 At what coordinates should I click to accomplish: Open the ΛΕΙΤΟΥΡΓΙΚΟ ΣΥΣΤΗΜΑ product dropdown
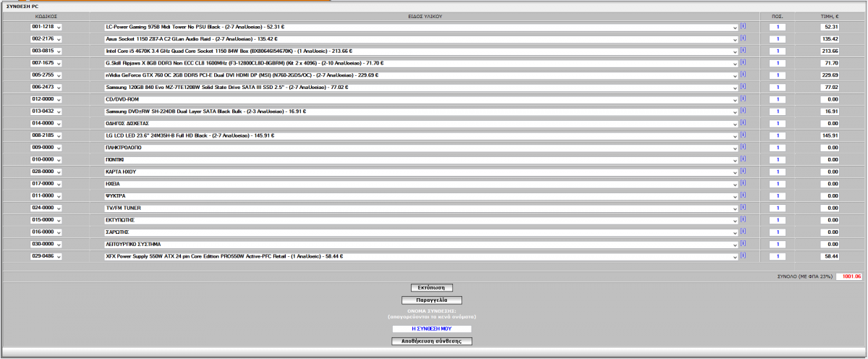pyautogui.click(x=420, y=244)
